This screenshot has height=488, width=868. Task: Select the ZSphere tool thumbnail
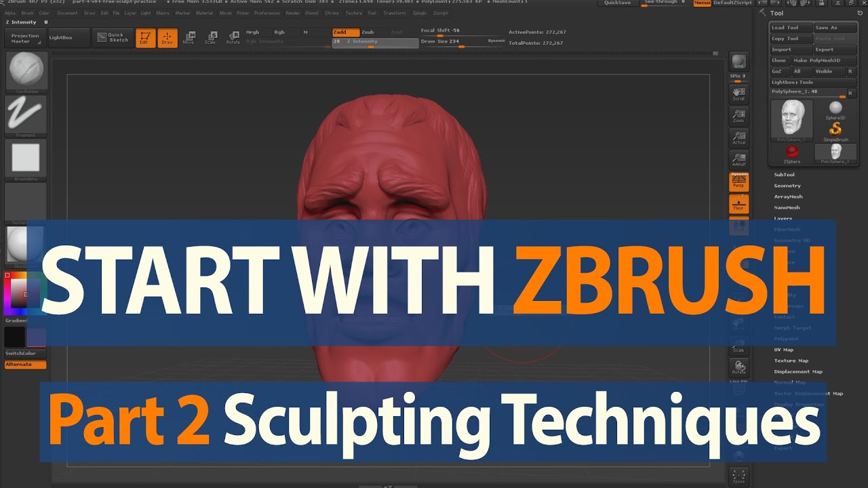(x=791, y=153)
